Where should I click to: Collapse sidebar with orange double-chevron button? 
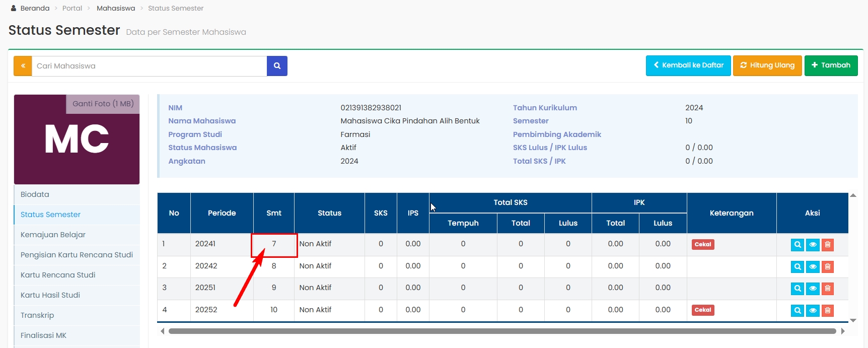tap(23, 66)
